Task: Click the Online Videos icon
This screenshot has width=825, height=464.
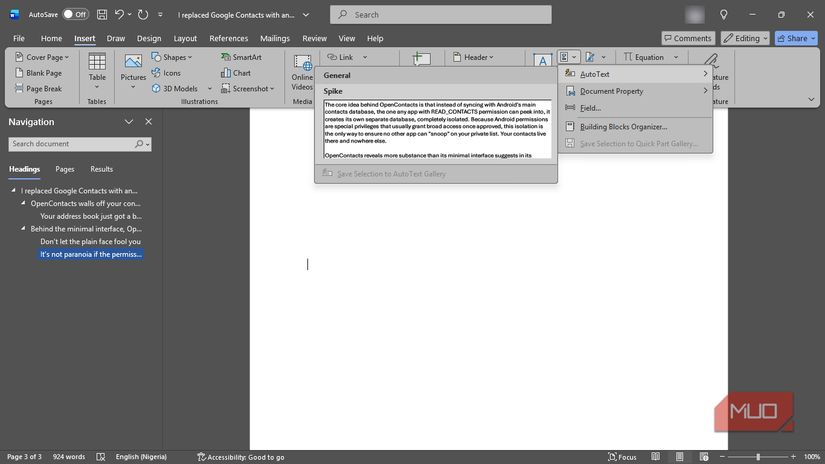Action: coord(303,63)
